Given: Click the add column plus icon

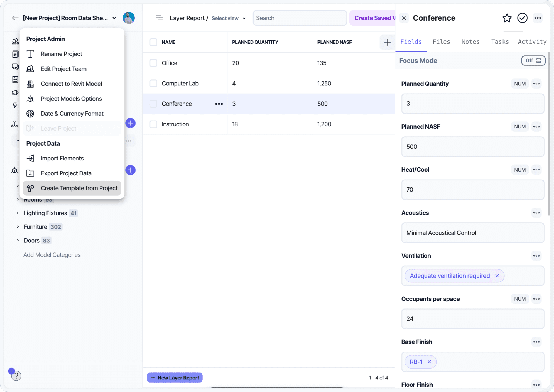Looking at the screenshot, I should pyautogui.click(x=387, y=42).
